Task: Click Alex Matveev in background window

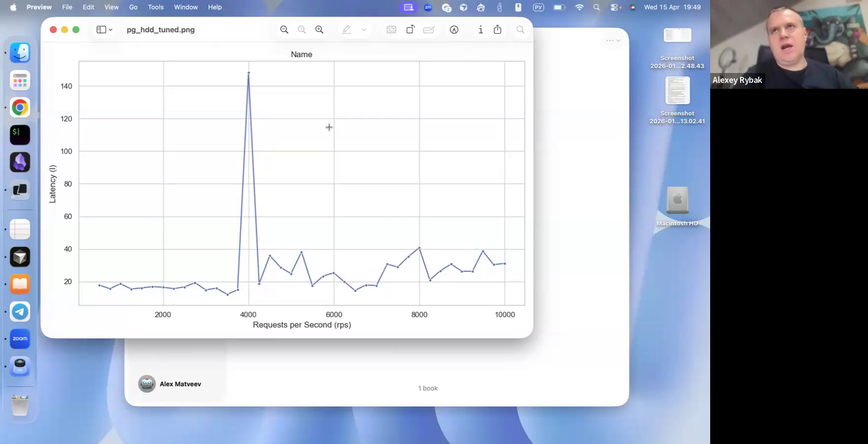Action: [x=180, y=384]
